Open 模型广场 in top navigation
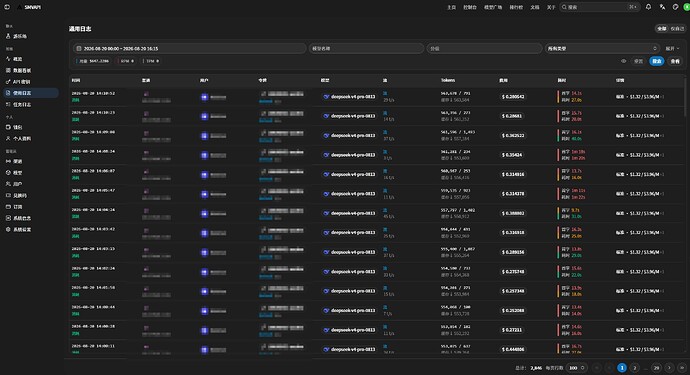The width and height of the screenshot is (690, 375). click(x=493, y=7)
